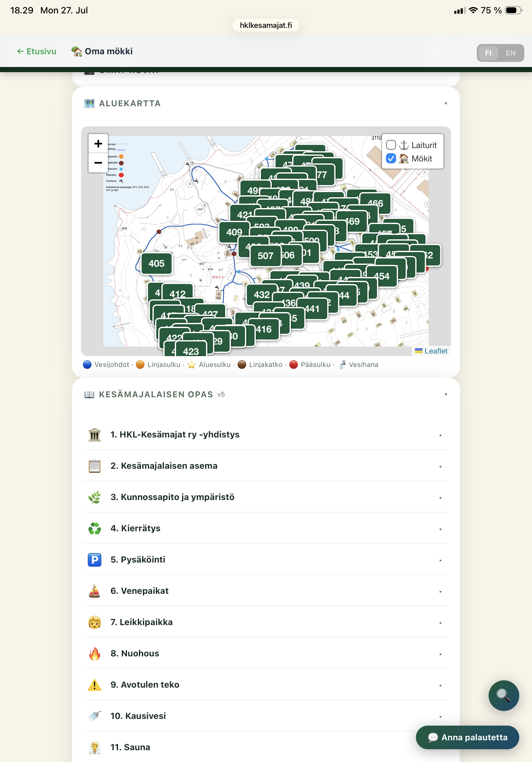
Task: Click the Oma mökki cottage icon
Action: click(77, 51)
